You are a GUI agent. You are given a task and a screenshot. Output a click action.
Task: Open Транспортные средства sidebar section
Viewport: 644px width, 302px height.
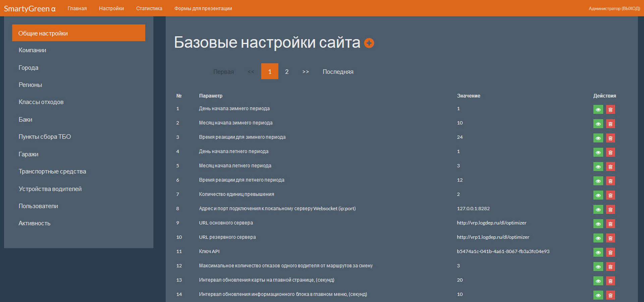52,171
